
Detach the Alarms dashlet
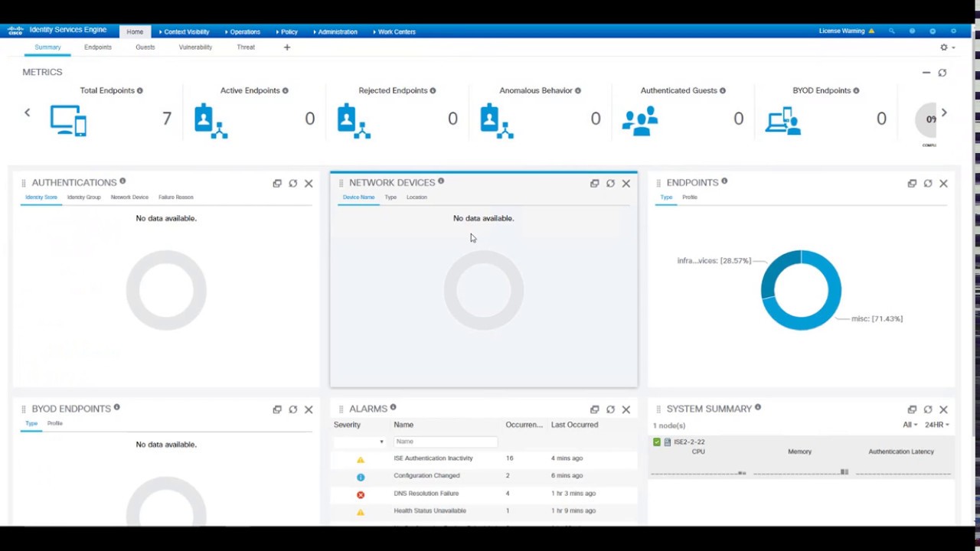[594, 409]
